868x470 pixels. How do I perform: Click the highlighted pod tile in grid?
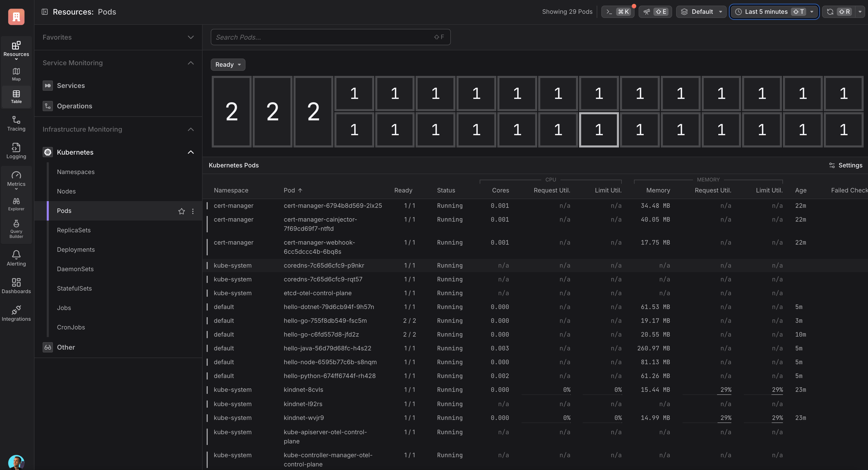point(599,130)
